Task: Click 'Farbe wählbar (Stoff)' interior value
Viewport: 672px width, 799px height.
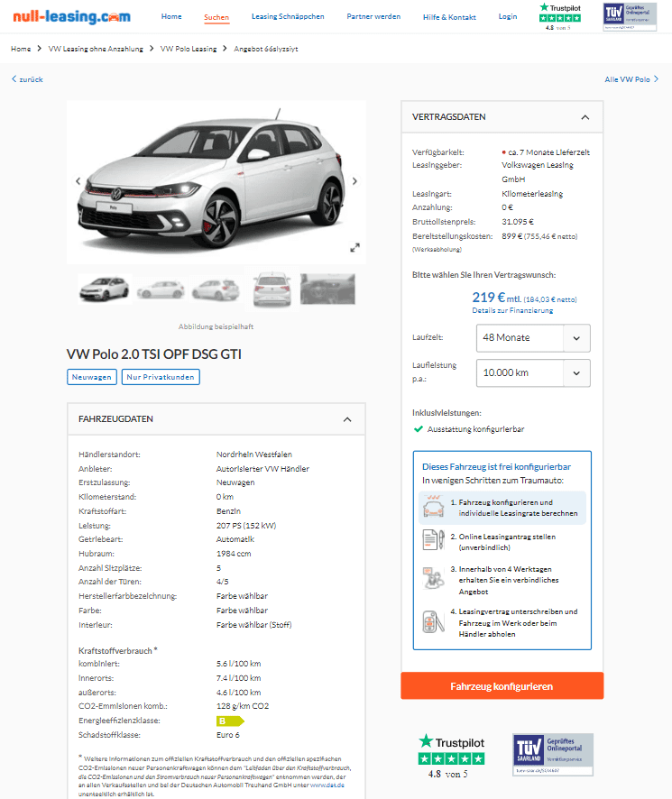Action: point(253,625)
